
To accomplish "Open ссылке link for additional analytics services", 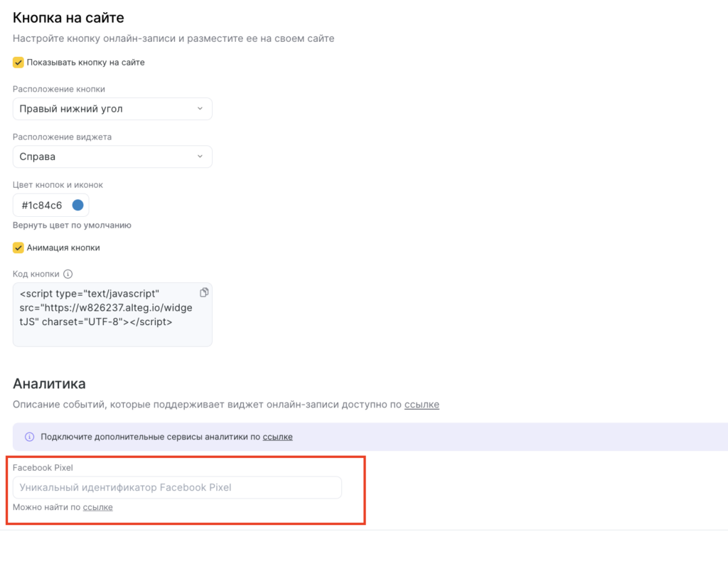I will pos(278,437).
